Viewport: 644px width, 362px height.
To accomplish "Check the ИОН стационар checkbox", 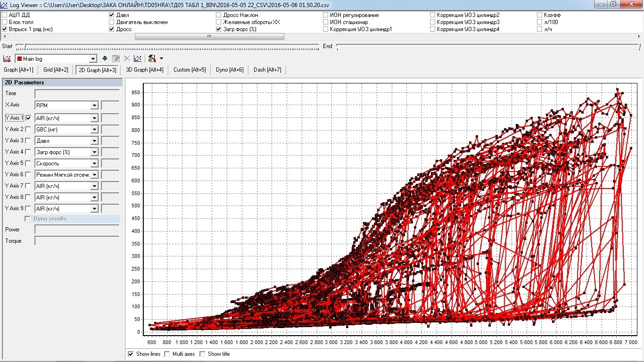I will (326, 22).
